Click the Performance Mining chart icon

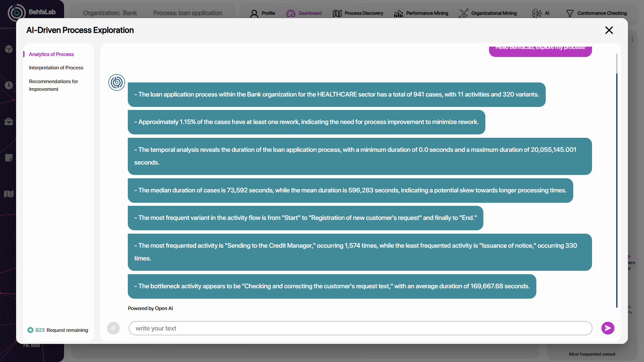(398, 13)
